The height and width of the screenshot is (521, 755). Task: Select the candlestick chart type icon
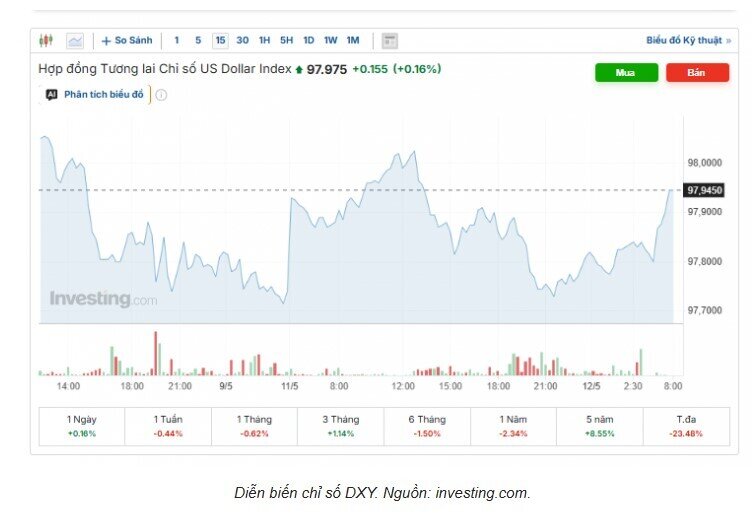(46, 40)
